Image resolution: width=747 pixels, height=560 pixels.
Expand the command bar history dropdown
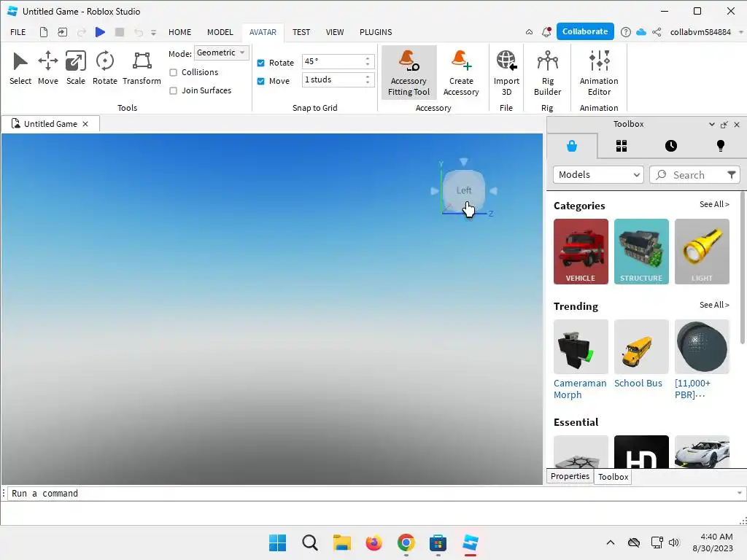740,494
